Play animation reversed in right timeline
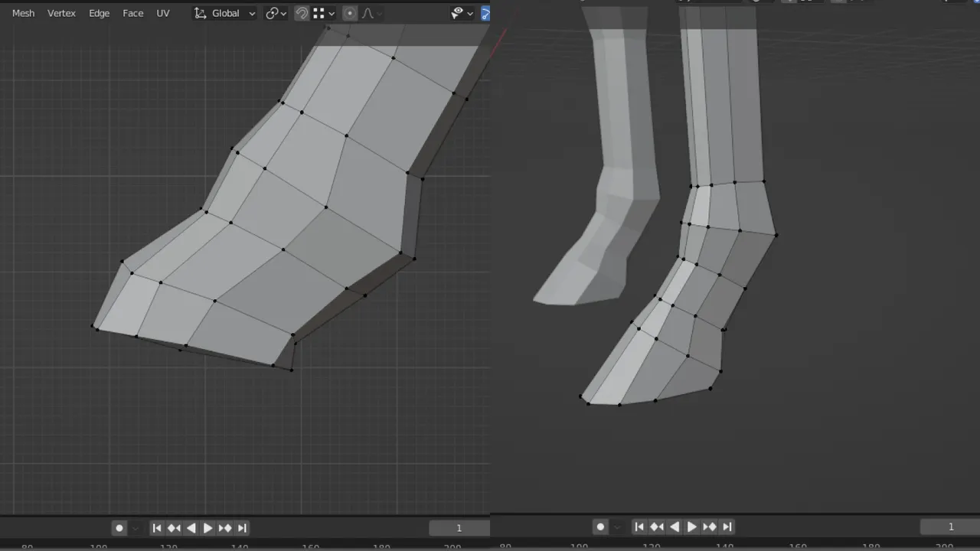 click(675, 527)
